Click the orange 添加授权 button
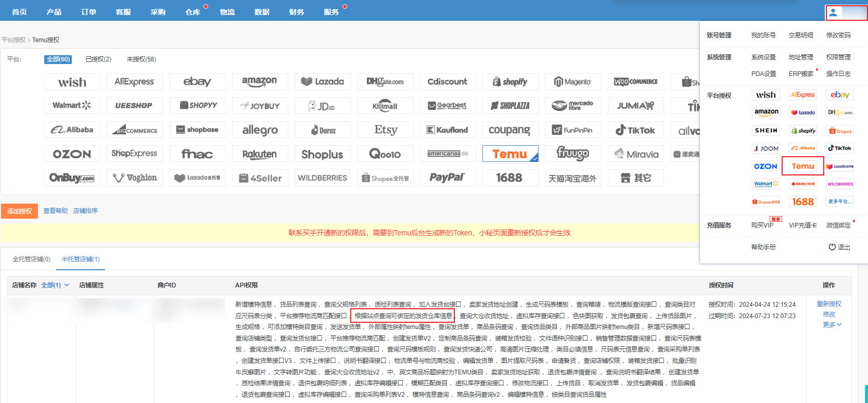Image resolution: width=868 pixels, height=403 pixels. (20, 211)
